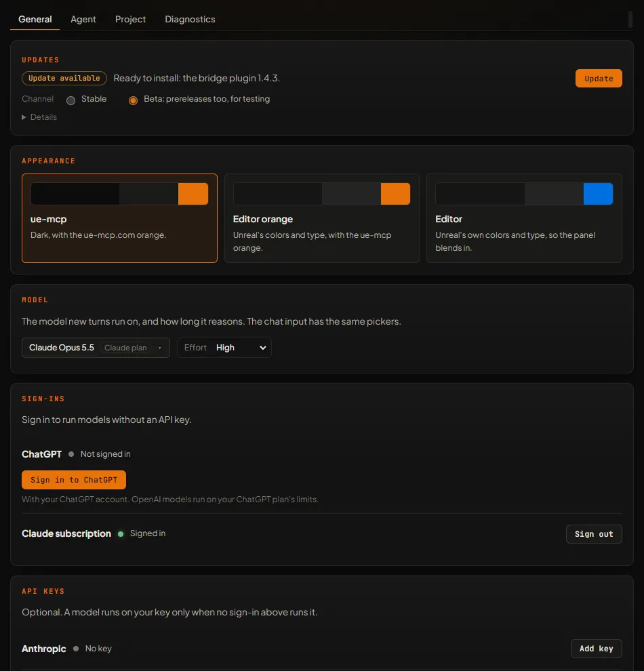
Task: Click the 'Signed in' Claude status text
Action: pyautogui.click(x=148, y=533)
